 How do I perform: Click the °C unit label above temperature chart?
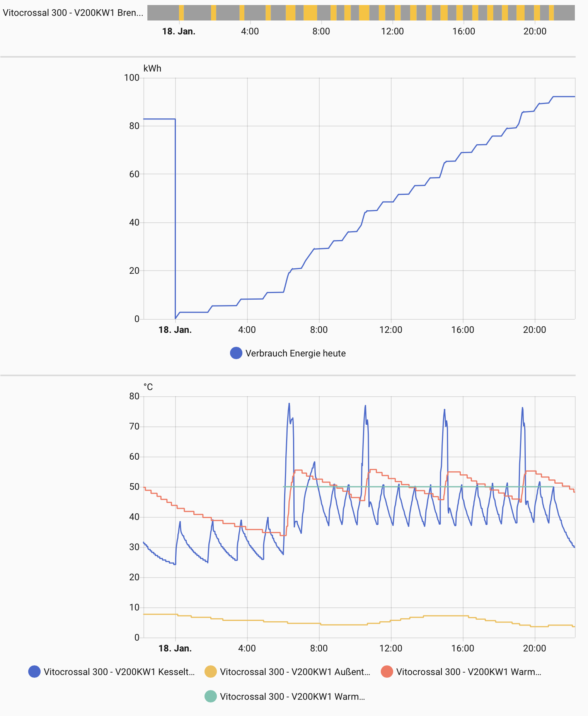(148, 387)
